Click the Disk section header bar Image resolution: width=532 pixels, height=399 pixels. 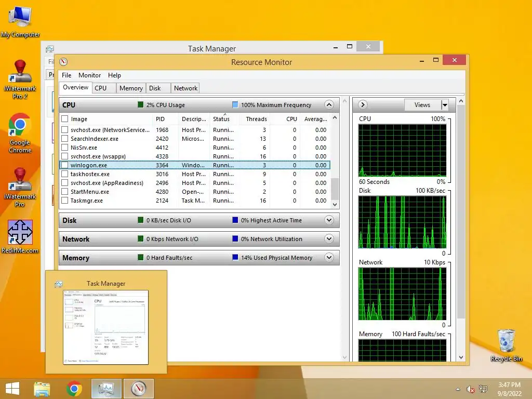(199, 220)
